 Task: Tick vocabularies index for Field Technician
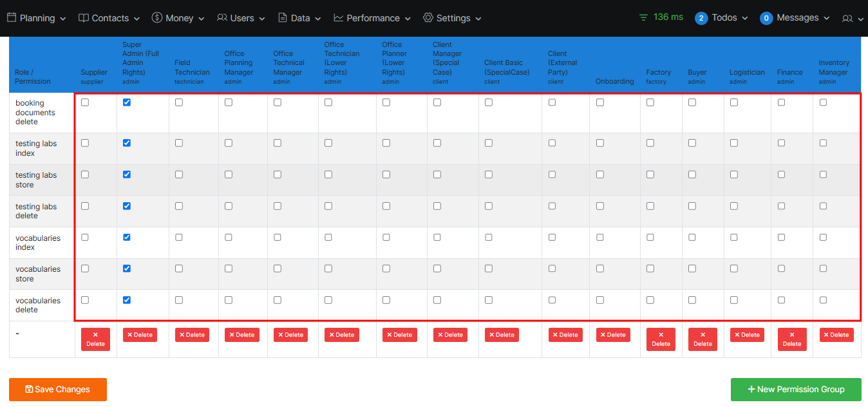click(x=179, y=238)
